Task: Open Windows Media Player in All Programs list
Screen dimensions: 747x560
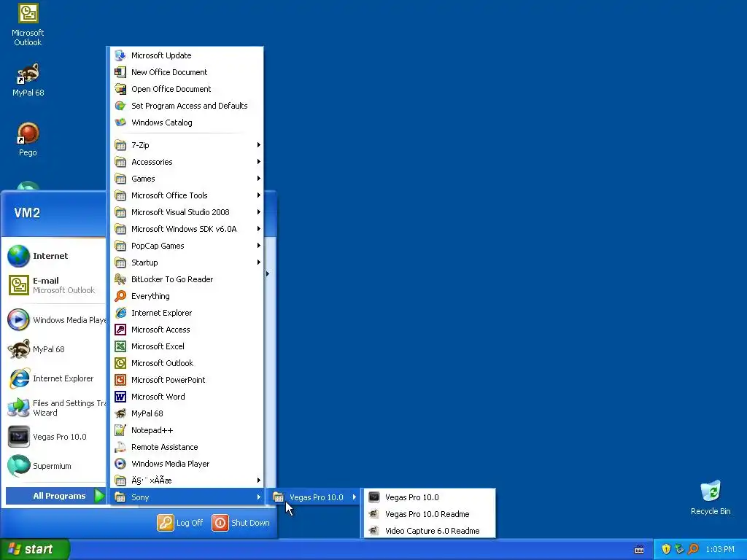Action: click(x=187, y=464)
